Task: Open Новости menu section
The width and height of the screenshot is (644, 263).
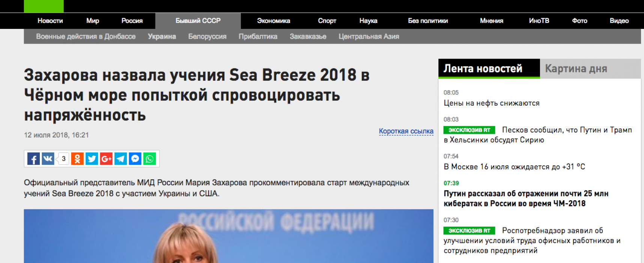Action: tap(50, 21)
